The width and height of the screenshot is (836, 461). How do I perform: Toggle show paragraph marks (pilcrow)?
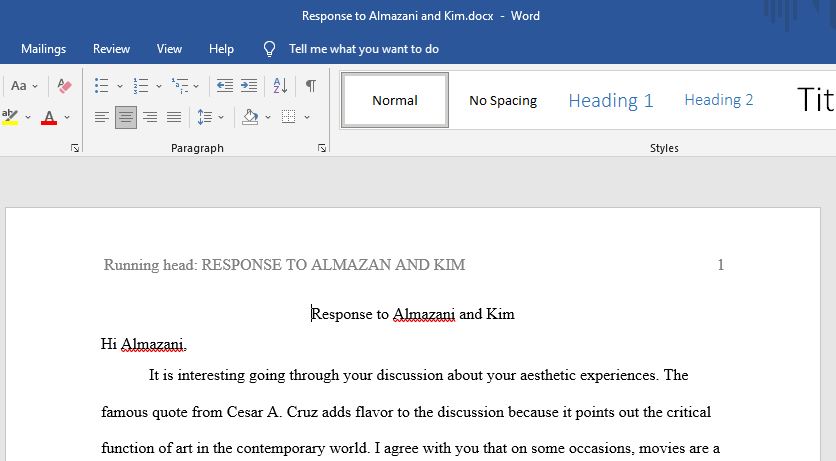click(310, 85)
